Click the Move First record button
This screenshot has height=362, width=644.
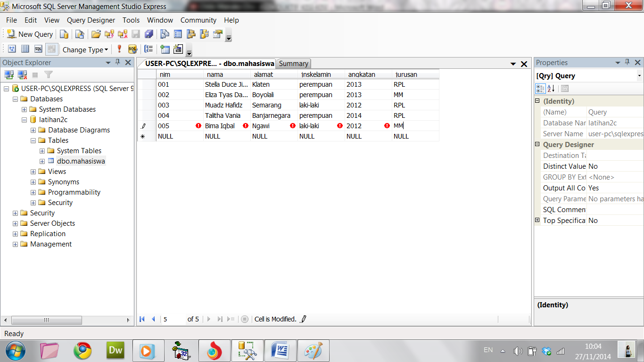(142, 319)
